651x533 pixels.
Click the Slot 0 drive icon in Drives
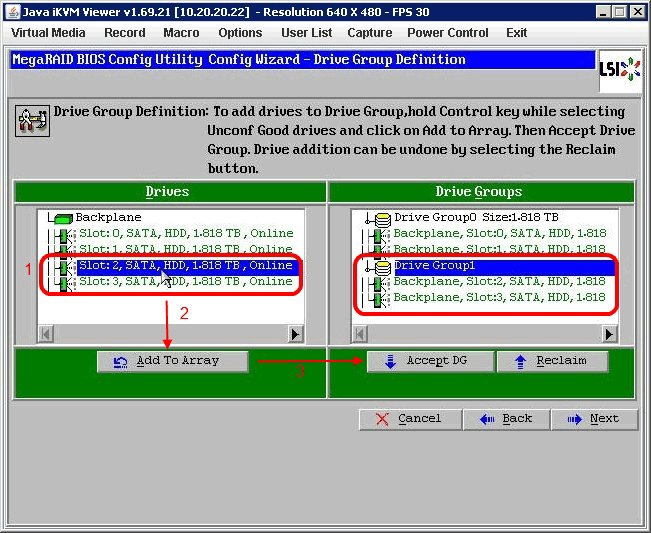pyautogui.click(x=65, y=235)
